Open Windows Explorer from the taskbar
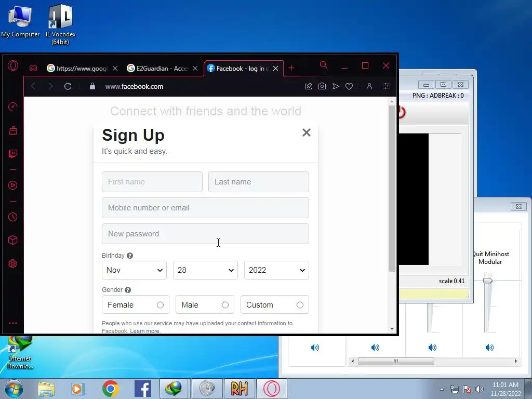 click(x=46, y=389)
